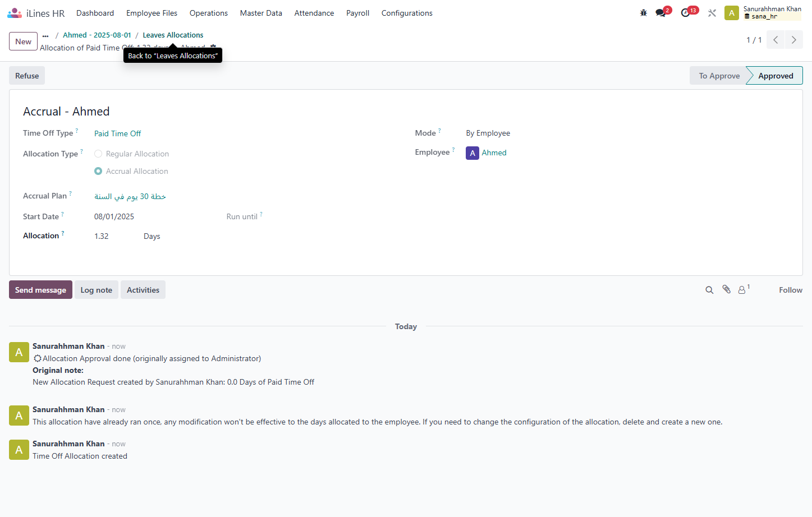Image resolution: width=812 pixels, height=517 pixels.
Task: Click the debug bug icon
Action: (644, 13)
